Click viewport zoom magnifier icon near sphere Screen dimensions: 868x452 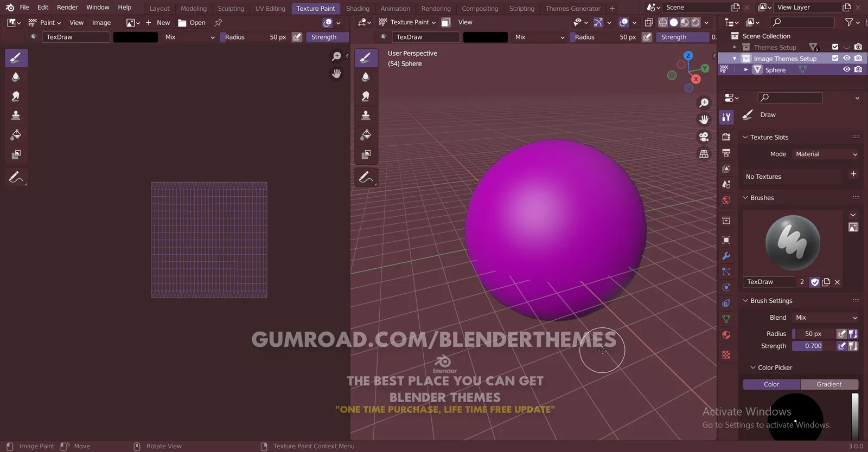[x=704, y=103]
